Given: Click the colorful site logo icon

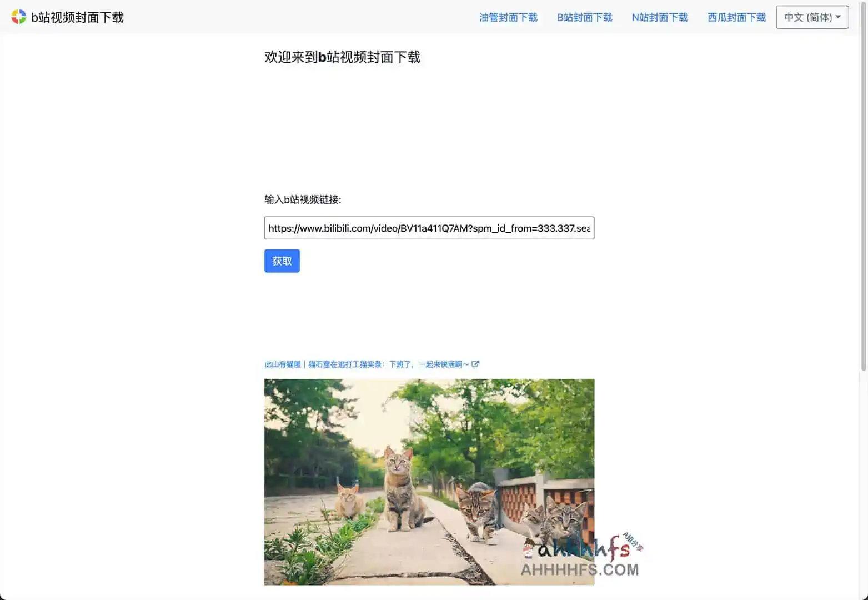Looking at the screenshot, I should [19, 17].
